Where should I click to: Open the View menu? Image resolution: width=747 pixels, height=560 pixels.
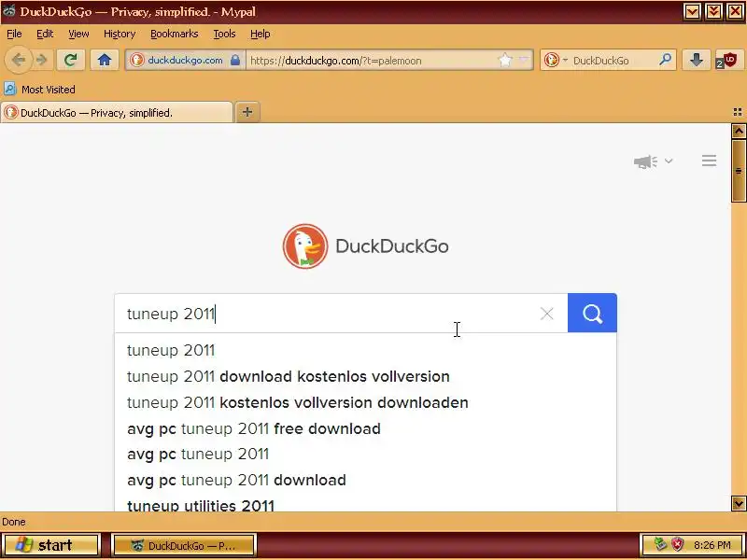pyautogui.click(x=78, y=34)
